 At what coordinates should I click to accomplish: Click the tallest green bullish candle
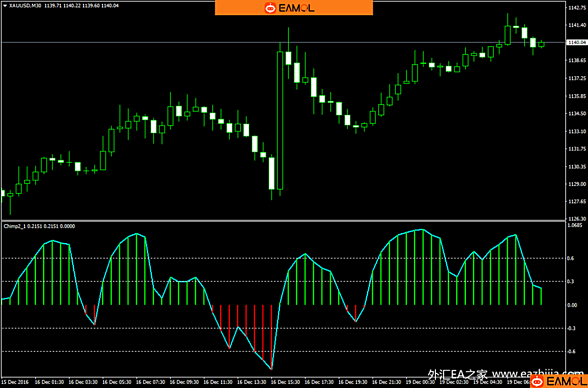[280, 120]
